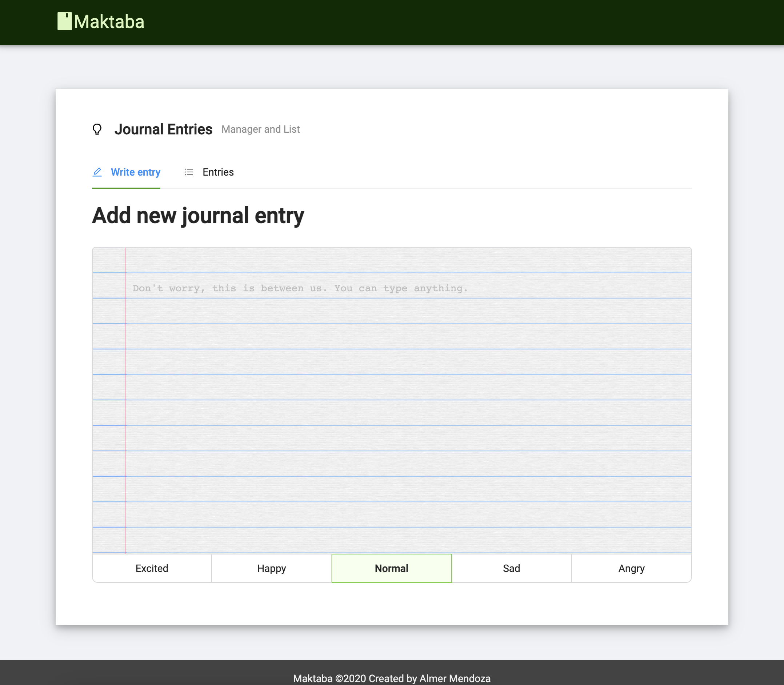This screenshot has height=685, width=784.
Task: Select the Excited mood option
Action: tap(152, 568)
